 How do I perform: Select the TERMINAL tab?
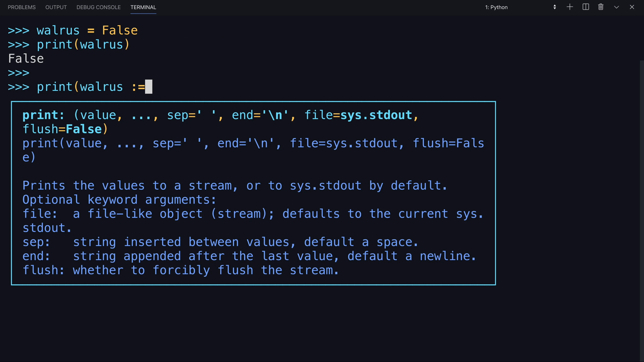coord(143,7)
